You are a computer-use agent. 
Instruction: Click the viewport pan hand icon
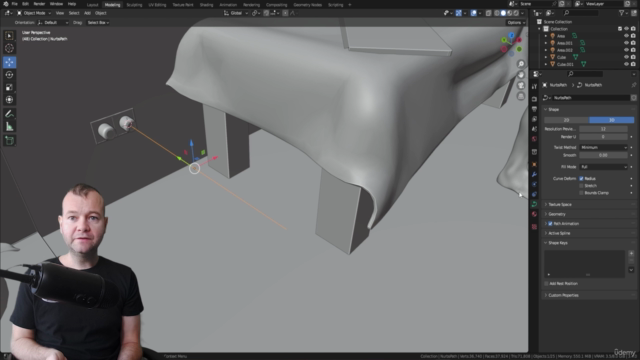[521, 75]
